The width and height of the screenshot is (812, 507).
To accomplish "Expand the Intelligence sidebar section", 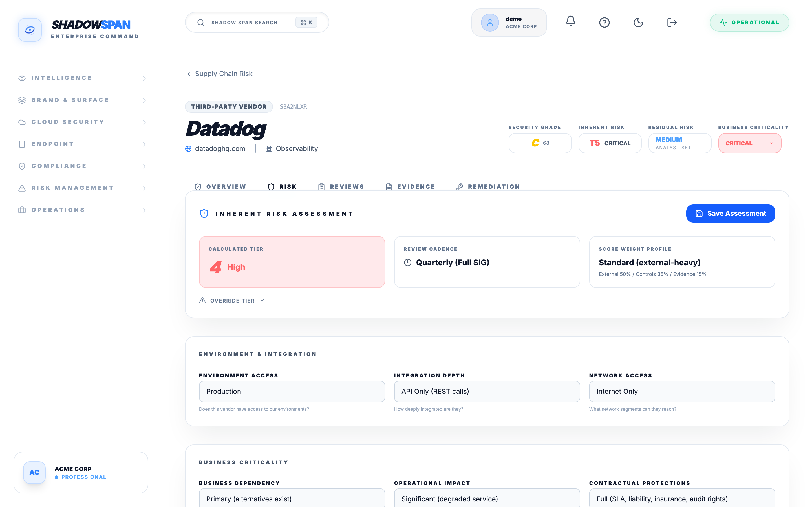I will 83,78.
